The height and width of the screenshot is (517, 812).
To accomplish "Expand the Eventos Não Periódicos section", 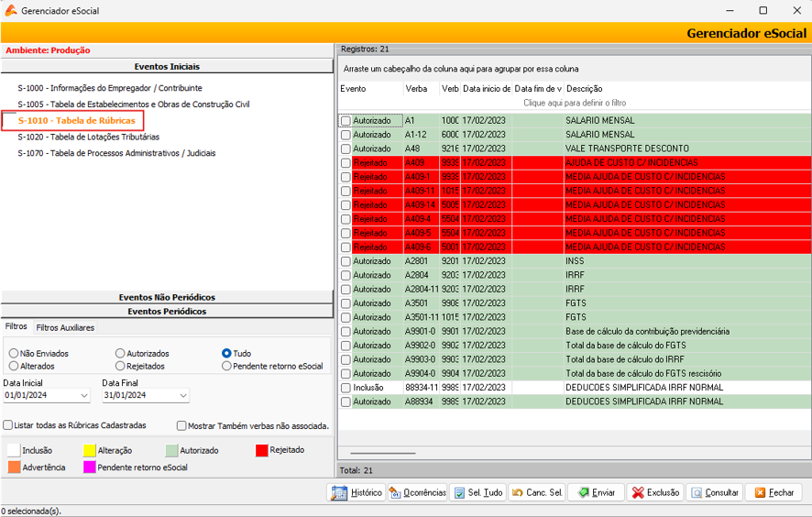I will point(167,297).
